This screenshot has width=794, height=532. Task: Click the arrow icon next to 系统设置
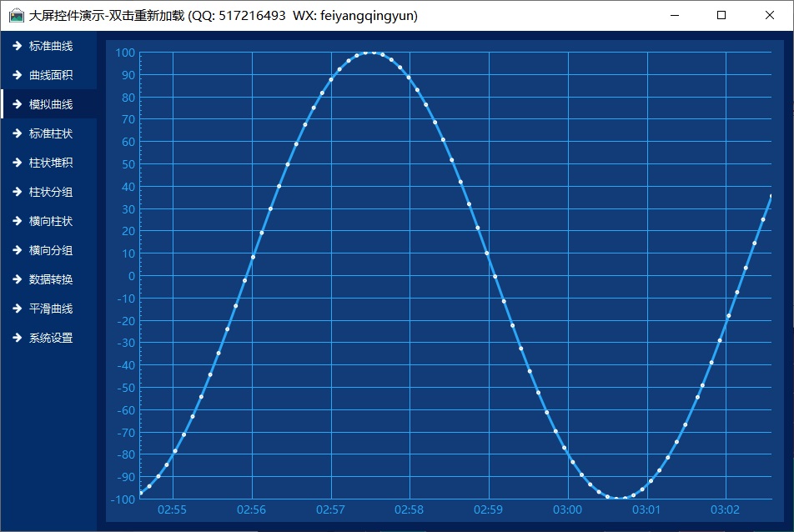click(x=17, y=338)
